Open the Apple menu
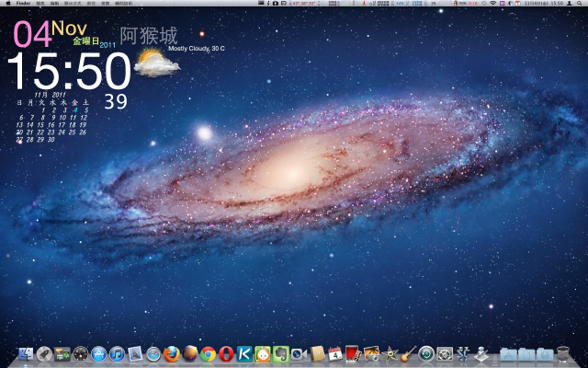The image size is (588, 368). coord(8,4)
